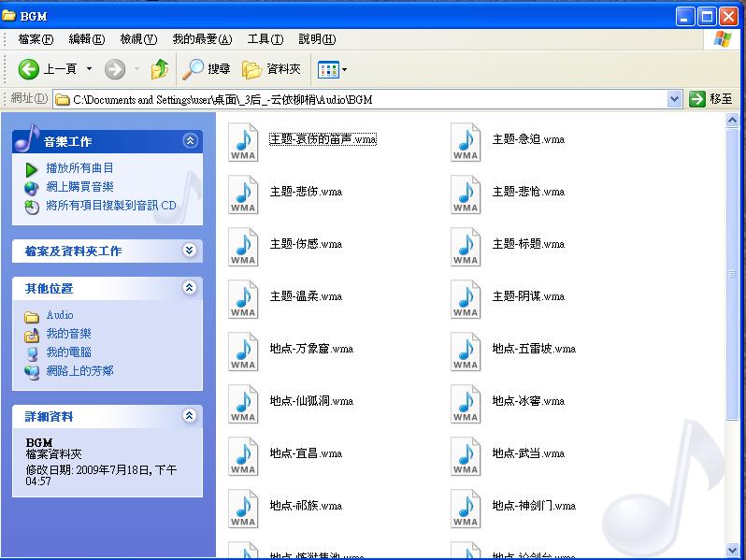Click 網上購買音樂 link

pyautogui.click(x=79, y=186)
